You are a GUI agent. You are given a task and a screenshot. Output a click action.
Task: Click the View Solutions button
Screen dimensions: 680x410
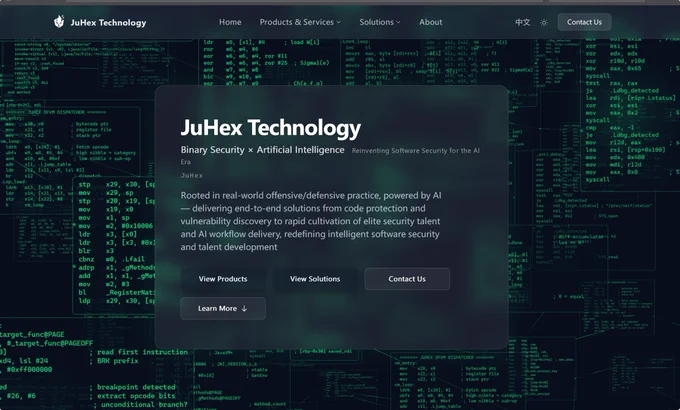coord(315,279)
